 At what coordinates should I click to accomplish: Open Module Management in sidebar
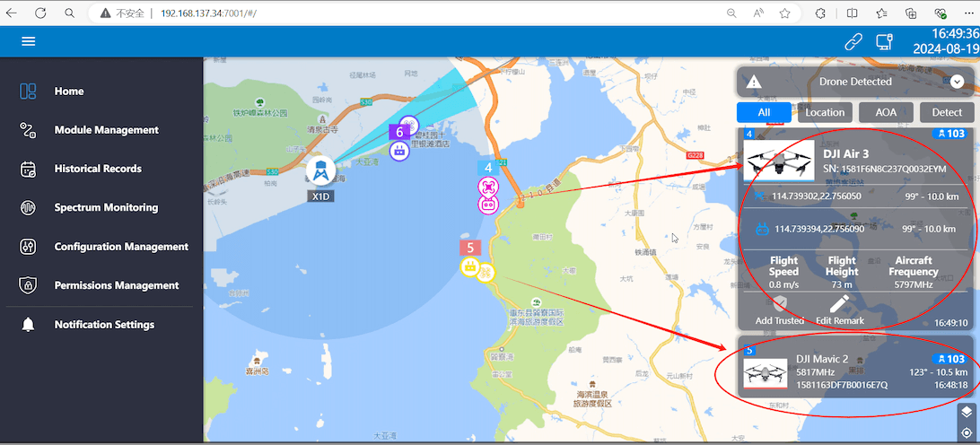(106, 130)
